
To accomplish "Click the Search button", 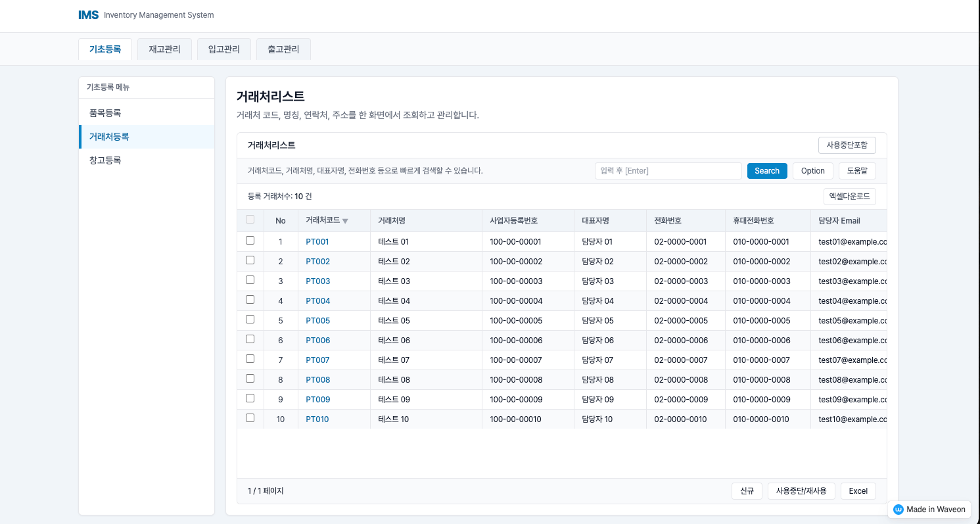I will [766, 170].
